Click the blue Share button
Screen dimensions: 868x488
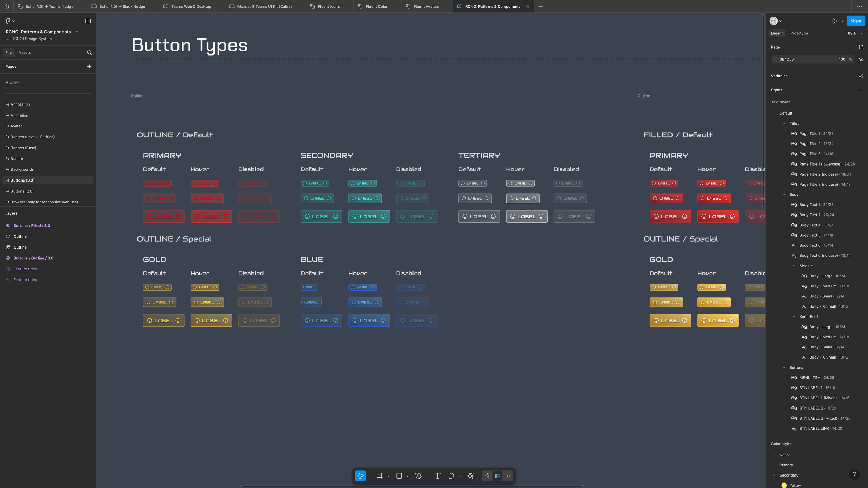coord(856,21)
